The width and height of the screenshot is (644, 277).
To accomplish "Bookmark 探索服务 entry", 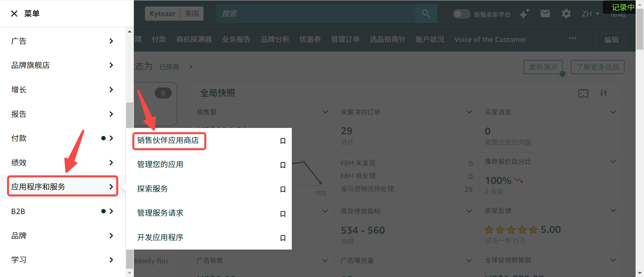I will point(283,189).
